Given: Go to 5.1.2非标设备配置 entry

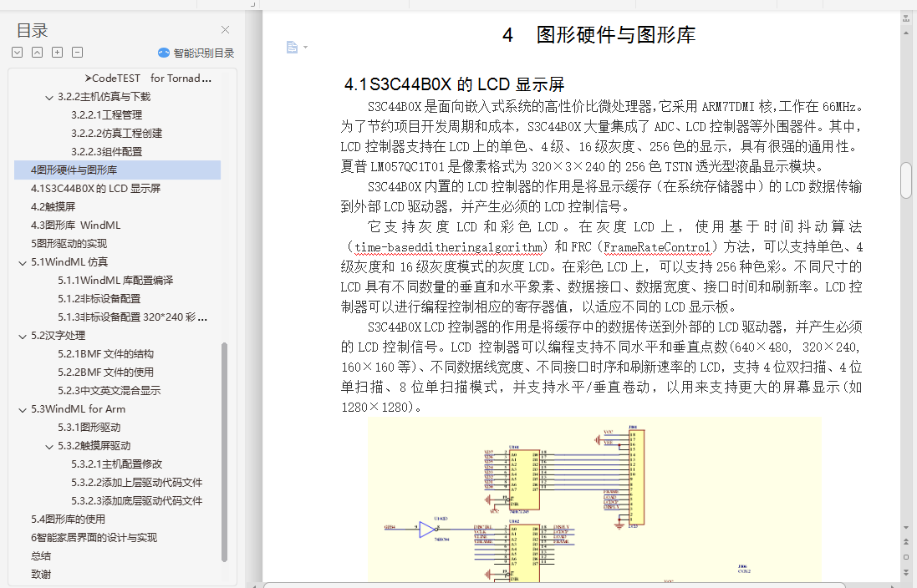Looking at the screenshot, I should pos(99,299).
